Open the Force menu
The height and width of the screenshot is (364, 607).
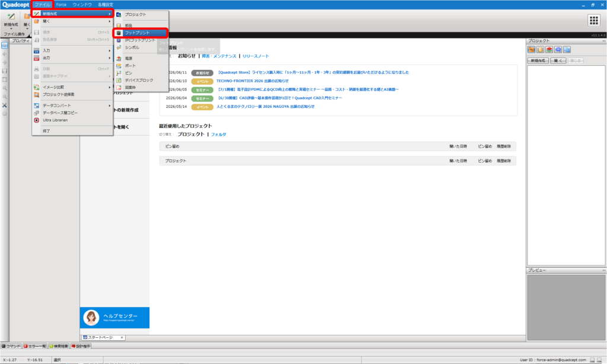tap(61, 5)
